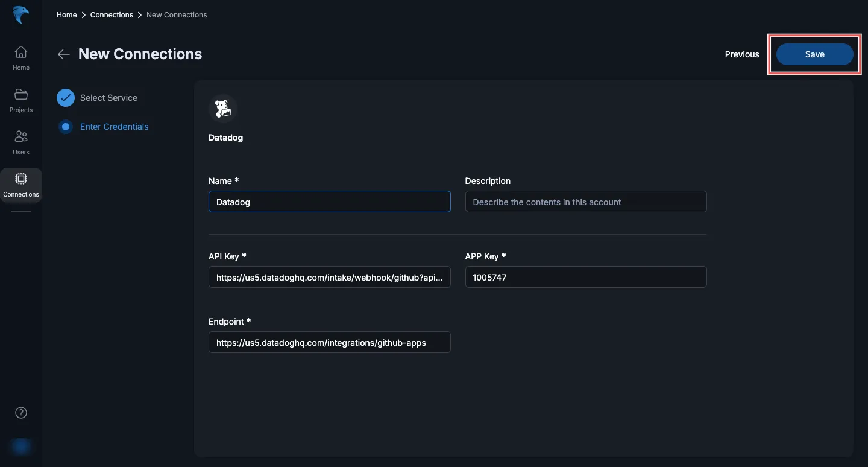This screenshot has width=868, height=467.
Task: Click the completed Select Service checkmark
Action: pyautogui.click(x=66, y=98)
